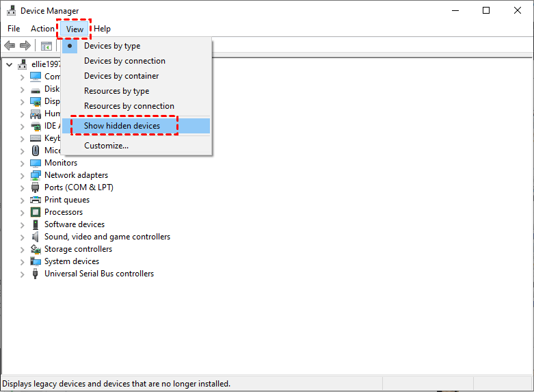Maximize the Device Manager window
534x392 pixels.
click(486, 10)
